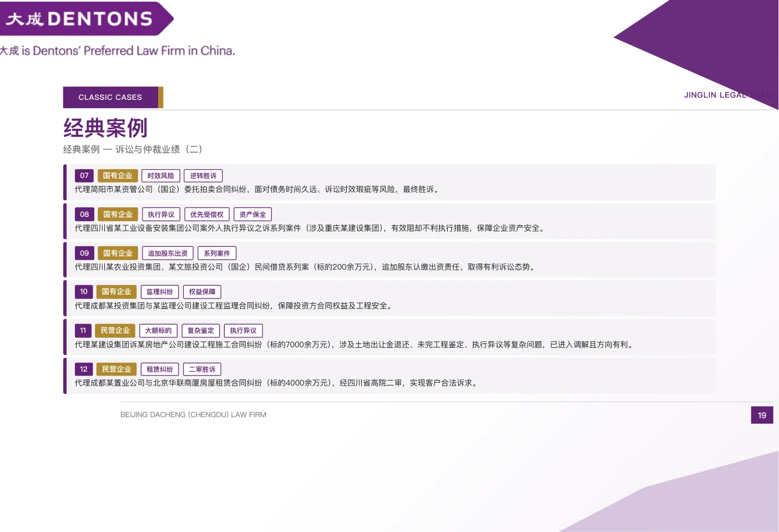Click the 大额标的 tag
The width and height of the screenshot is (779, 532).
click(159, 331)
